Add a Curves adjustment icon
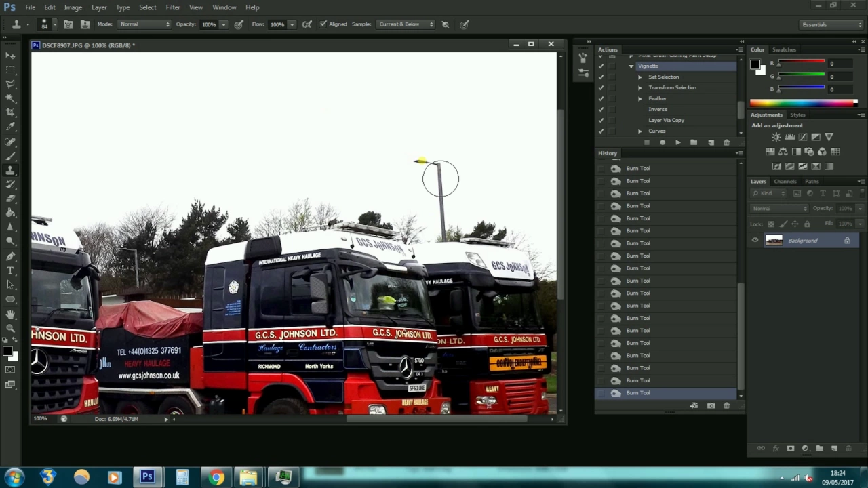This screenshot has height=488, width=868. pos(803,137)
